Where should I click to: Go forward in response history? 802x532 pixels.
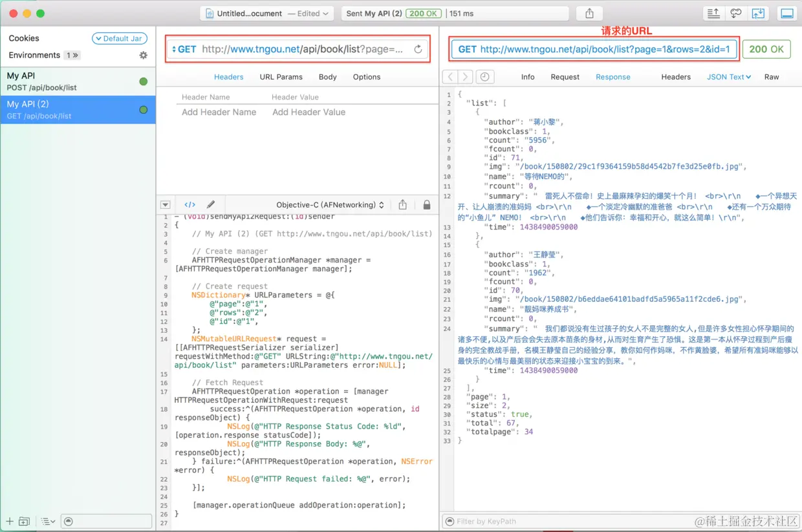click(466, 77)
